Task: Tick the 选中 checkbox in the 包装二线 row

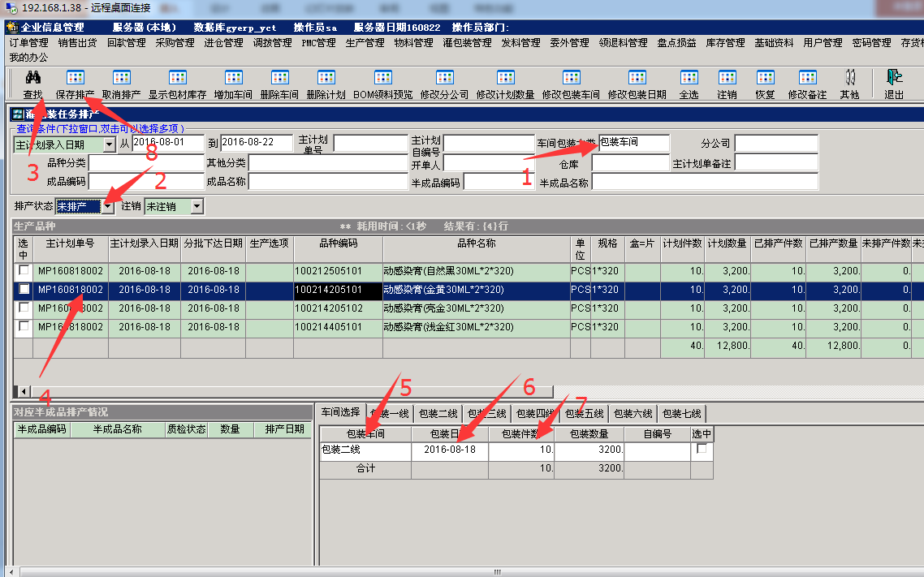Action: coord(702,449)
